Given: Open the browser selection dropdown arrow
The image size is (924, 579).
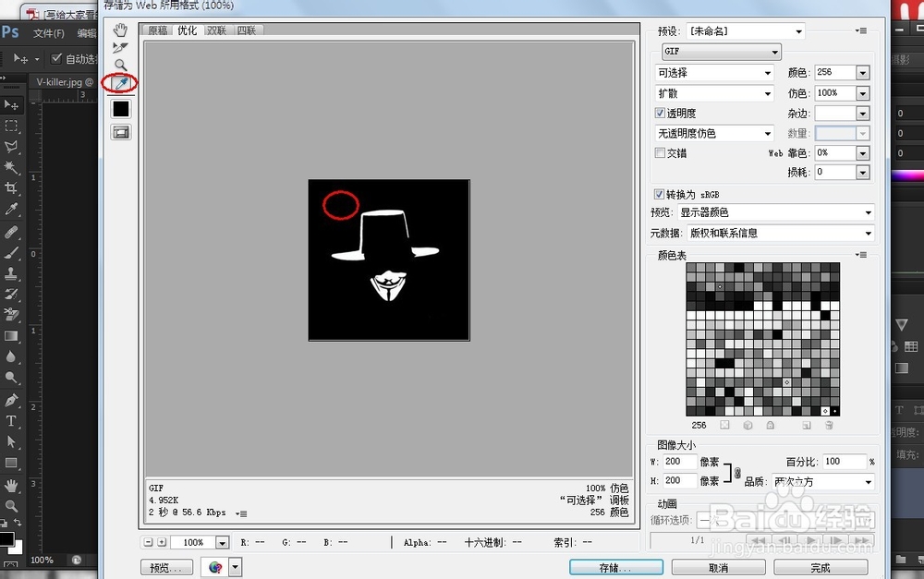Looking at the screenshot, I should tap(235, 567).
